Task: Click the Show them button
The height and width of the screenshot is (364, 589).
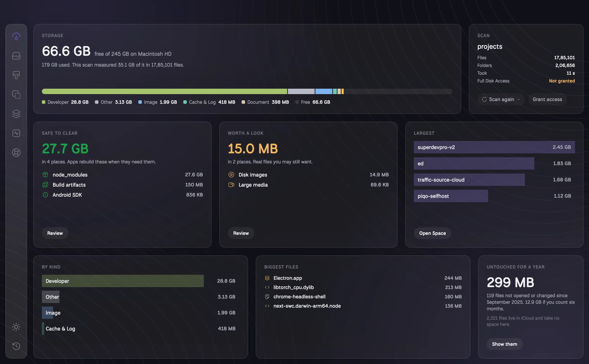Action: (505, 344)
